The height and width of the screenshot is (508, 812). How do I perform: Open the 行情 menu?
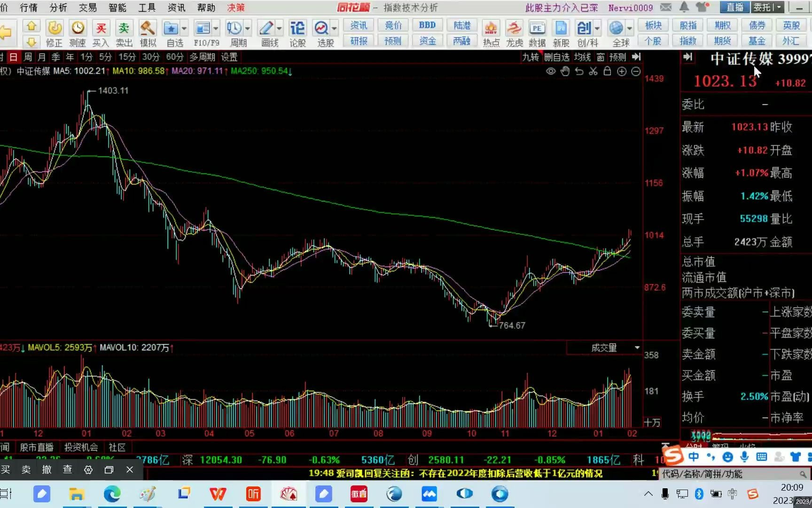(29, 7)
